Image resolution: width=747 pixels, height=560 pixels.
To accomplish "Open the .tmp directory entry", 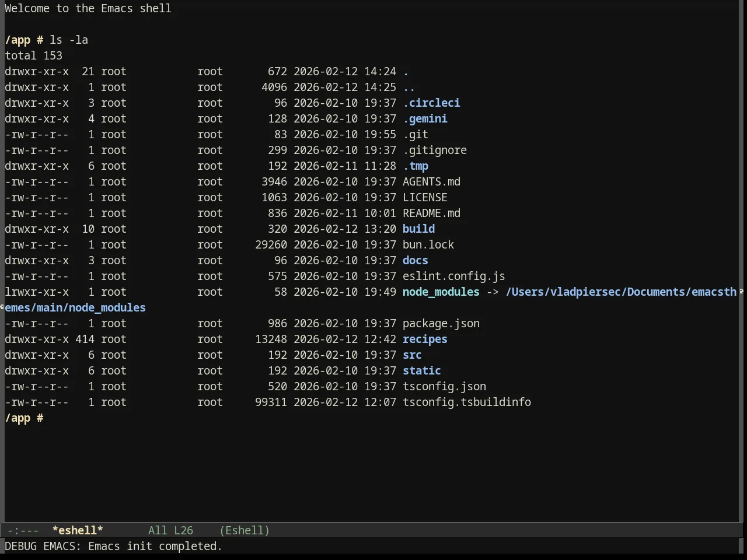I will click(416, 166).
